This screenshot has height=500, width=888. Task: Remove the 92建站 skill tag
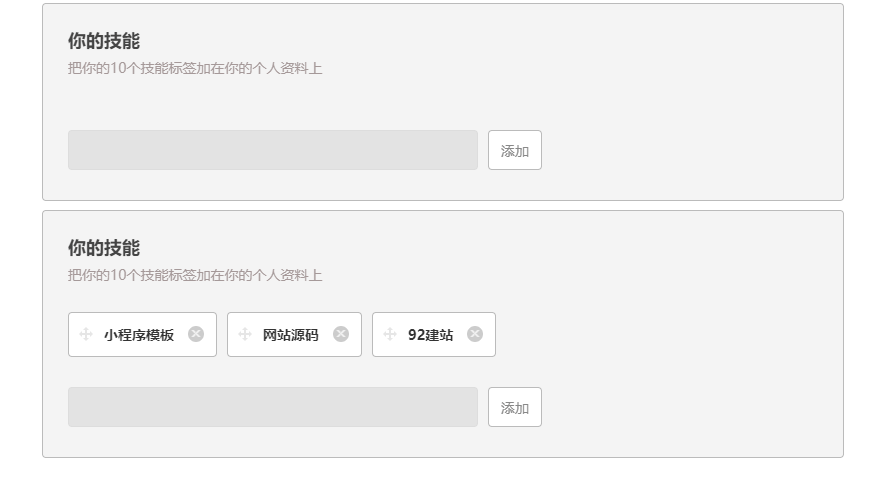point(475,334)
